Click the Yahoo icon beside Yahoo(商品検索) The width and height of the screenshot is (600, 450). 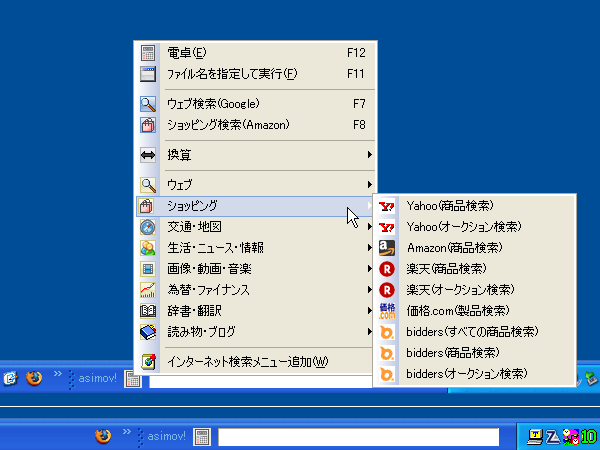(x=387, y=206)
